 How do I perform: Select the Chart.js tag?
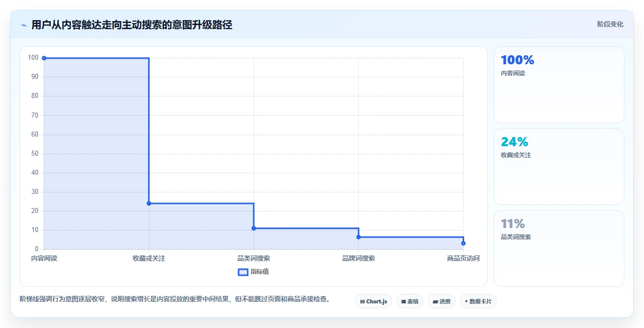[374, 301]
